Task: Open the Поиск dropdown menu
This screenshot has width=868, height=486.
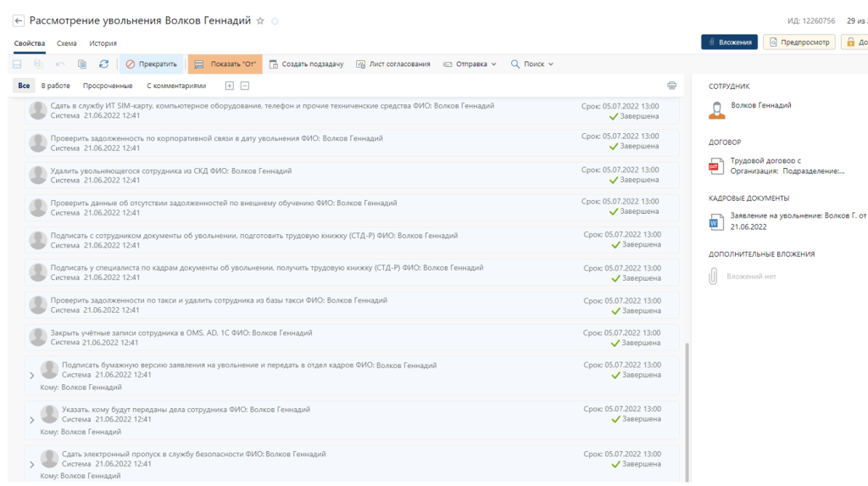Action: tap(531, 64)
